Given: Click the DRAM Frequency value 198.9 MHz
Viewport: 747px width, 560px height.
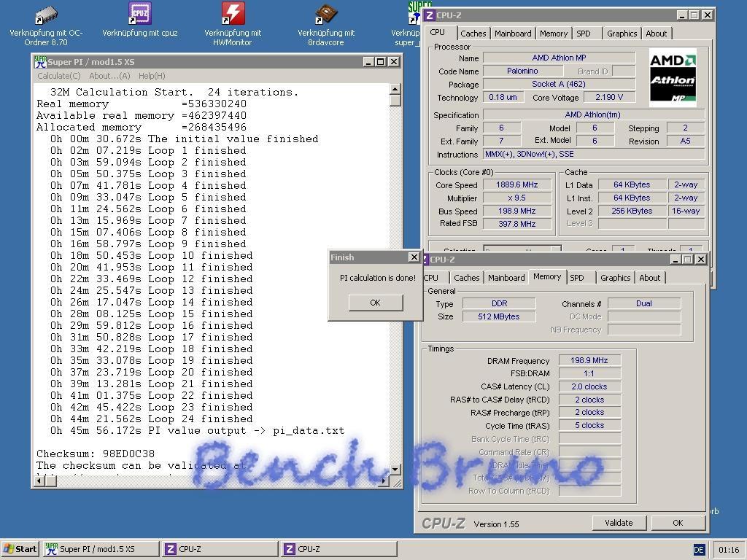Looking at the screenshot, I should [x=589, y=360].
